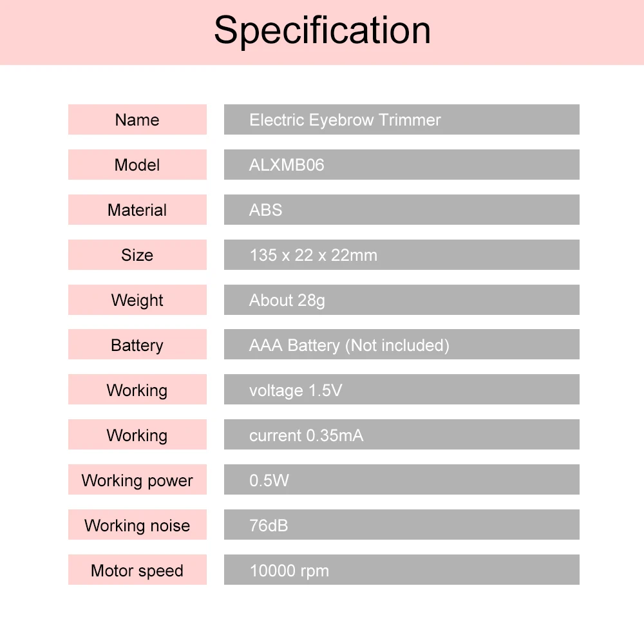The width and height of the screenshot is (644, 644).
Task: Click the 76dB noise value
Action: click(269, 526)
